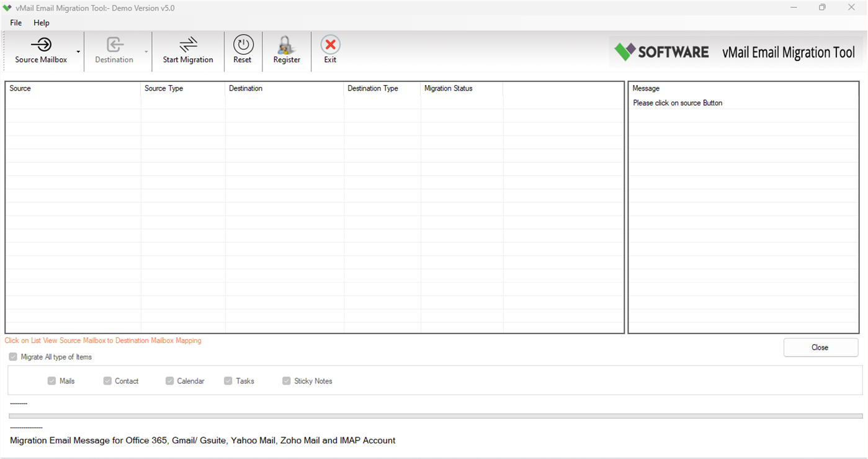Open the Migration Status column header
The height and width of the screenshot is (459, 868).
(448, 88)
